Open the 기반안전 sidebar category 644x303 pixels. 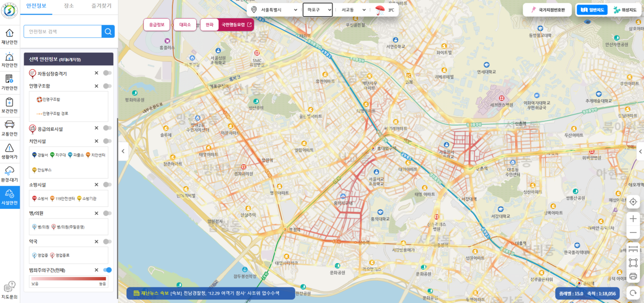click(9, 82)
